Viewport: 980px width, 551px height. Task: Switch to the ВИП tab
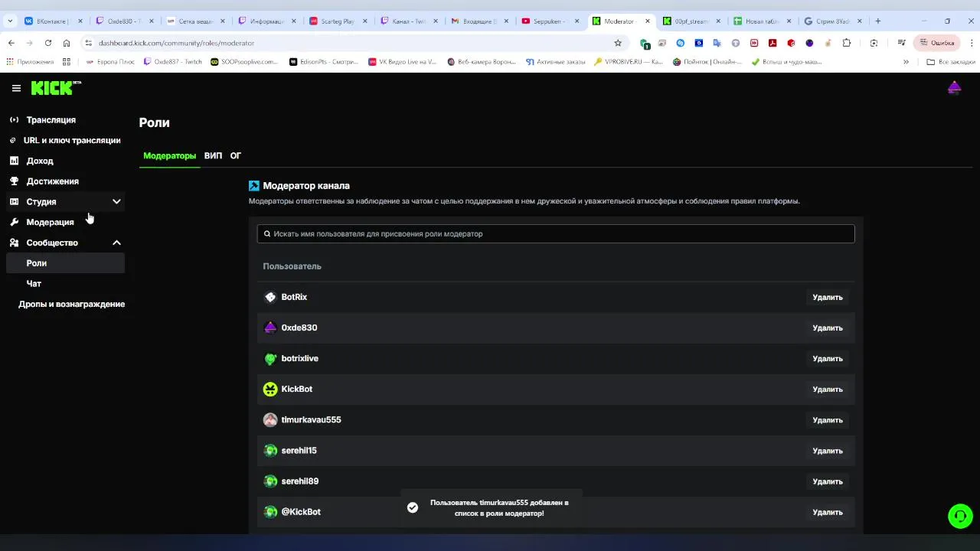213,155
